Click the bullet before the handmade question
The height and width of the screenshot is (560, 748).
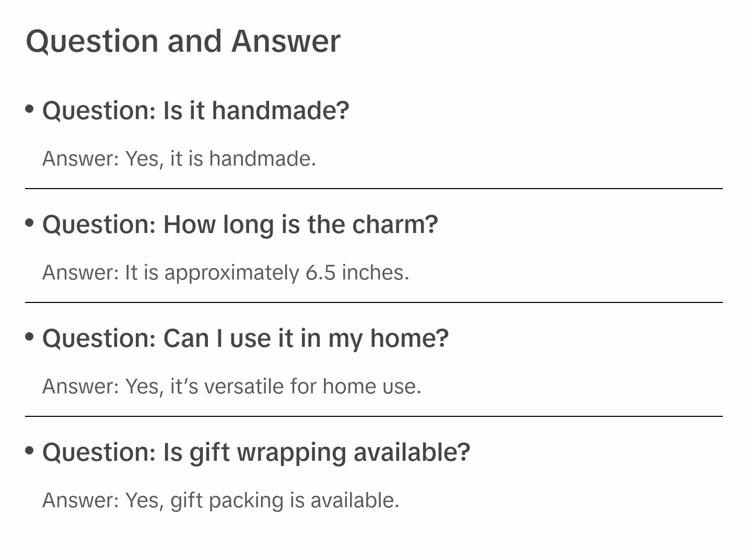(30, 109)
